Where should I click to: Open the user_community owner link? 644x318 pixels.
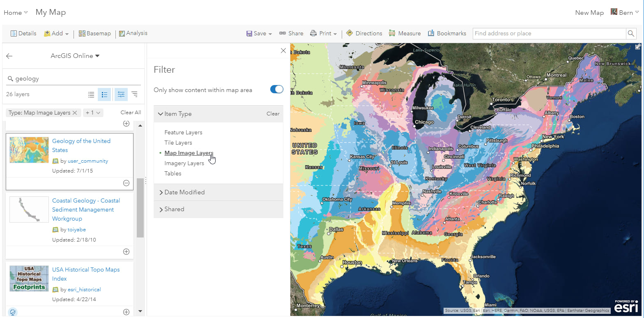tap(88, 161)
